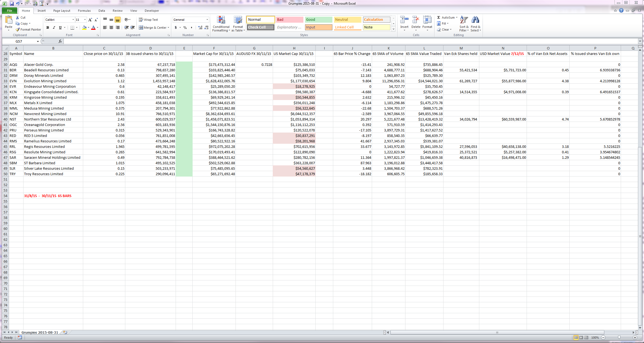The height and width of the screenshot is (343, 644).
Task: Click the Quick Print printer icon
Action: click(x=35, y=4)
